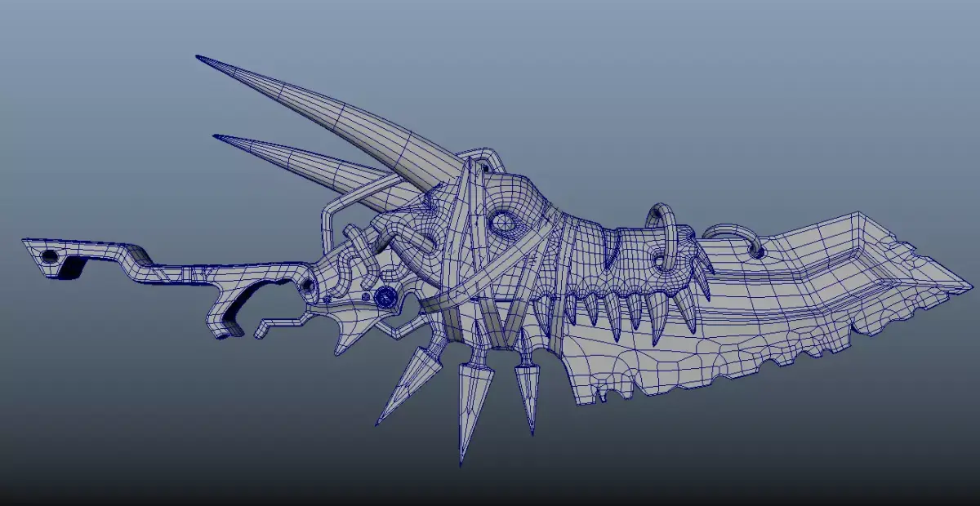
Task: Select the leftmost hanging spike
Action: coord(408,382)
